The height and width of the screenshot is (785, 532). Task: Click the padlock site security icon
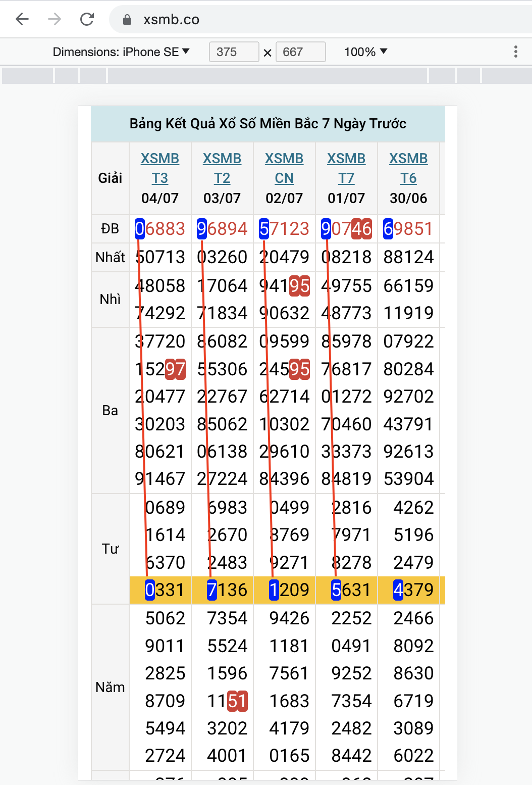pos(127,20)
